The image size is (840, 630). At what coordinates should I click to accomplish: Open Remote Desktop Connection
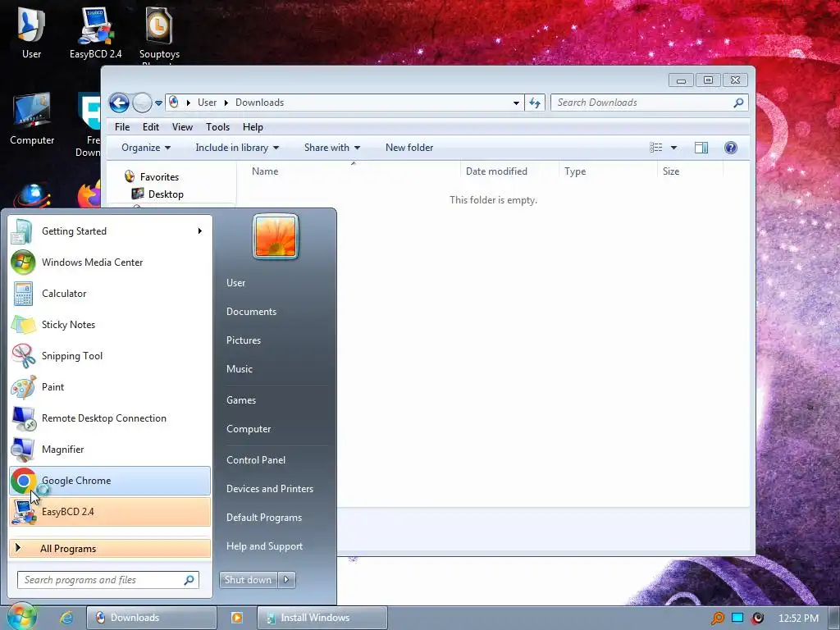109,418
